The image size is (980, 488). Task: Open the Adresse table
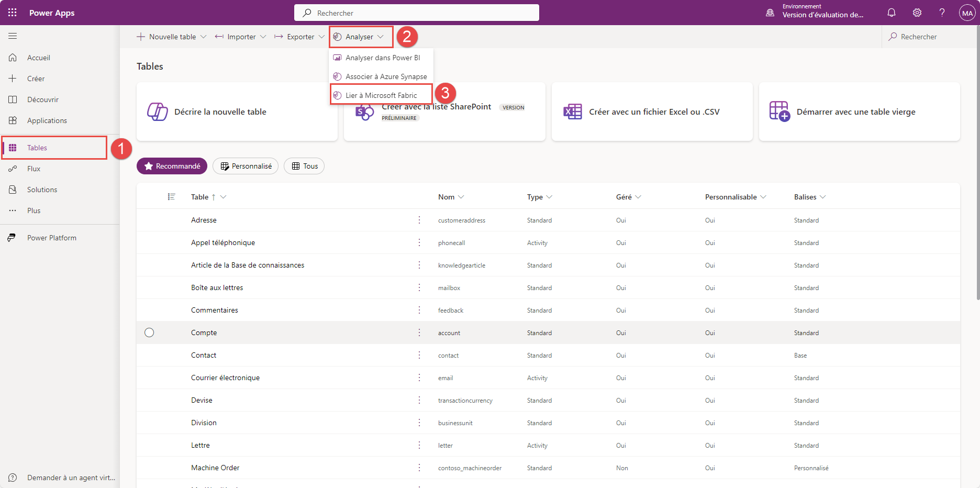click(x=204, y=220)
